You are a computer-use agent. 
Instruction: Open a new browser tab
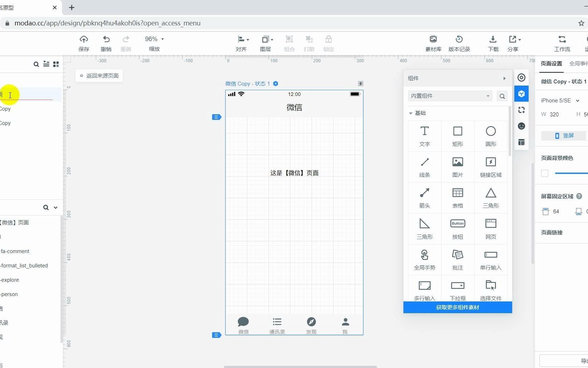(x=72, y=8)
